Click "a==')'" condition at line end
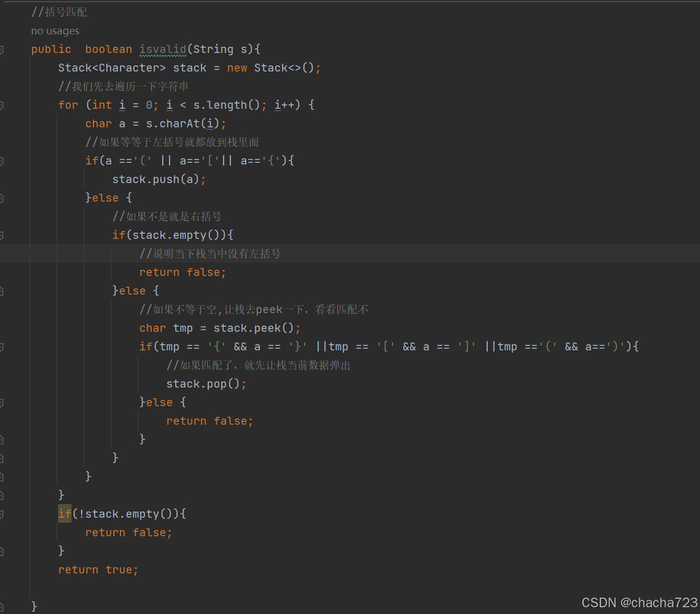 (x=605, y=347)
